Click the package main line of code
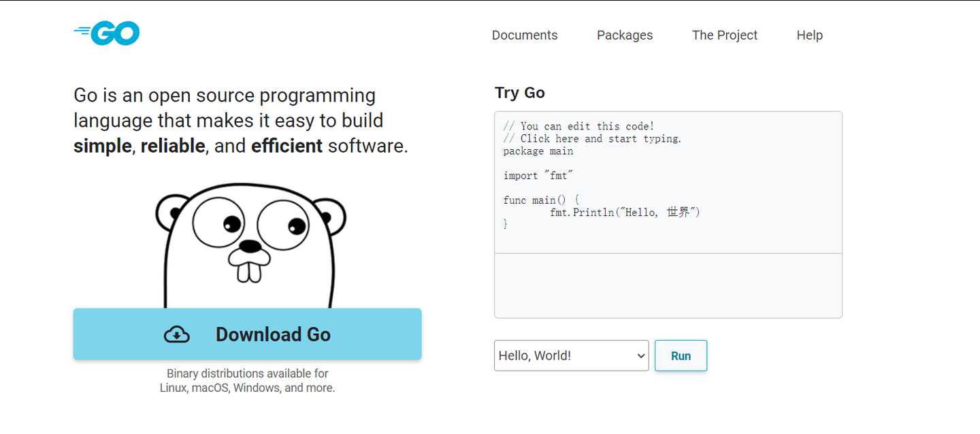Viewport: 980px width, 434px height. (538, 151)
